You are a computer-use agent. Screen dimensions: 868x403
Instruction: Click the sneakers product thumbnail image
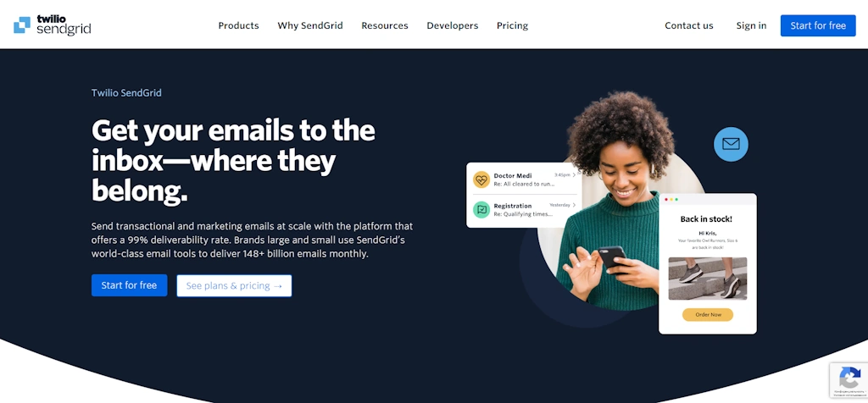tap(708, 279)
